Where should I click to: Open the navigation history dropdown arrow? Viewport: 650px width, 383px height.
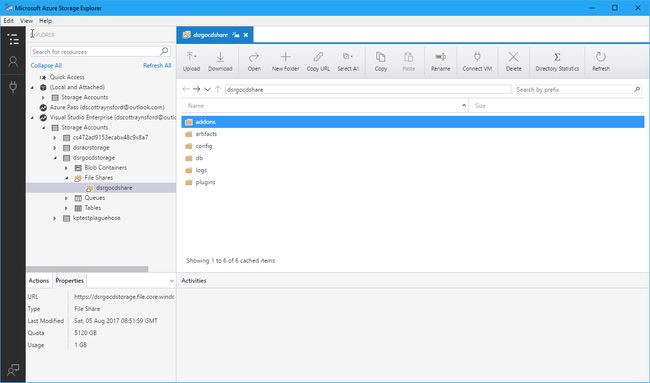(207, 89)
